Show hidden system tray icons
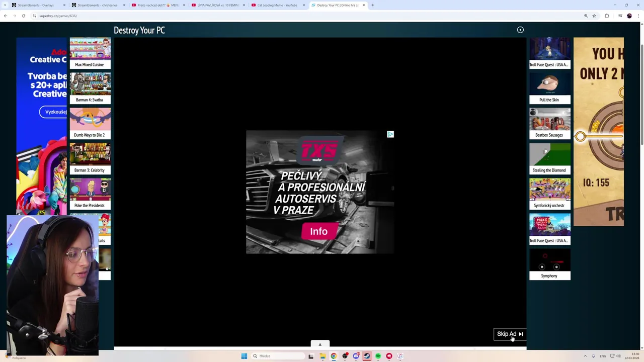 tap(585, 356)
